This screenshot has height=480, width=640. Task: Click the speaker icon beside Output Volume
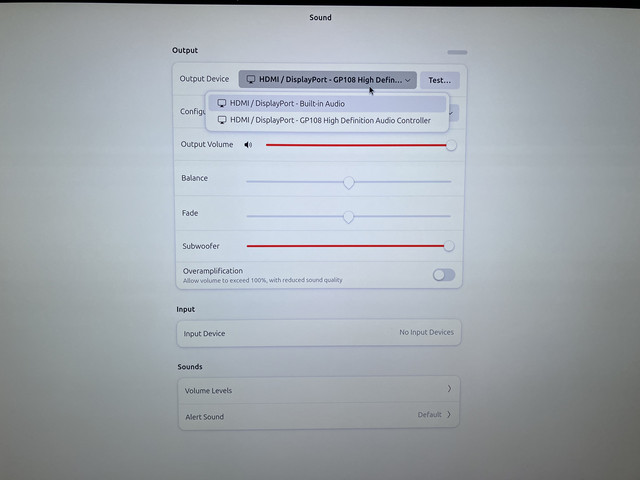(x=248, y=145)
